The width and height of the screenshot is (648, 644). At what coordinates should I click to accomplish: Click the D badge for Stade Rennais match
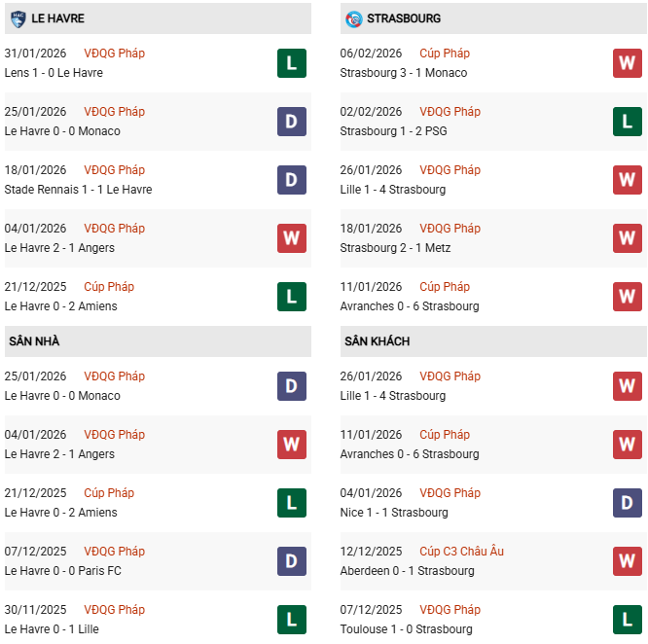click(x=292, y=180)
